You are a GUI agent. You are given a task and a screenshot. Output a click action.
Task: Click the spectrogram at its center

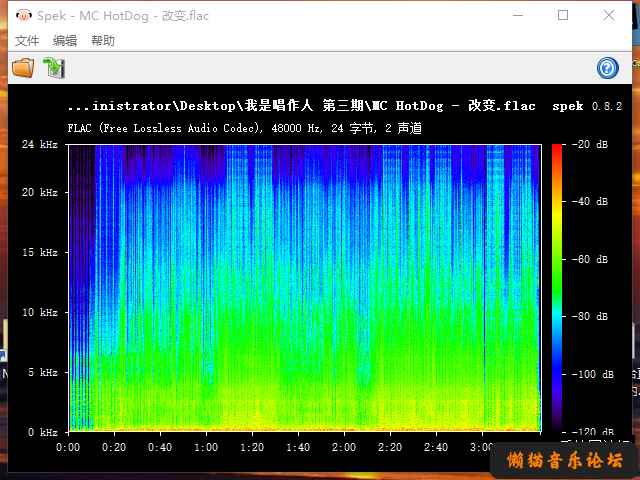click(304, 288)
